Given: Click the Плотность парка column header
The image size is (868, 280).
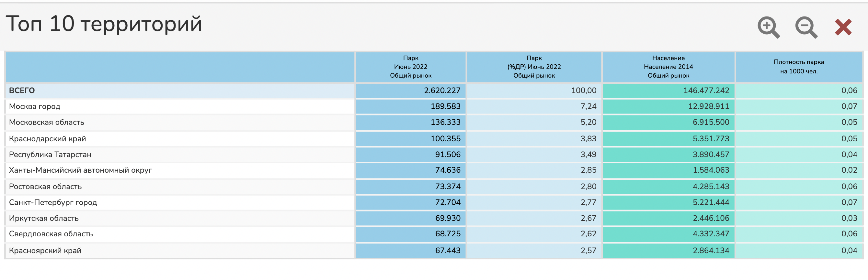Looking at the screenshot, I should pyautogui.click(x=798, y=67).
